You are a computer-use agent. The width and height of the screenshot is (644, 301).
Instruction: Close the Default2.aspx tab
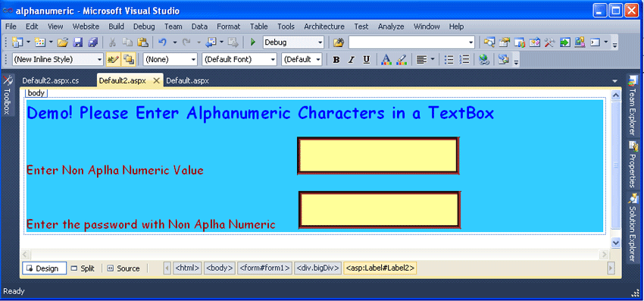156,80
